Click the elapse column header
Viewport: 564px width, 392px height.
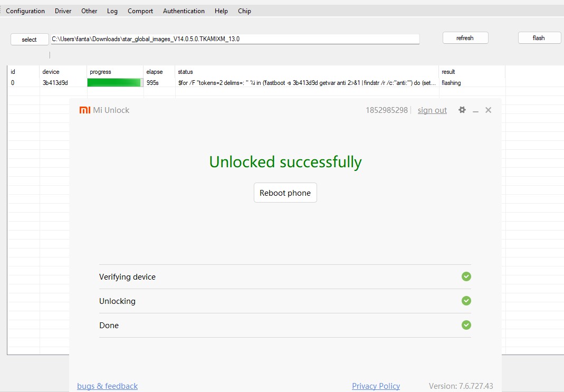pyautogui.click(x=159, y=72)
